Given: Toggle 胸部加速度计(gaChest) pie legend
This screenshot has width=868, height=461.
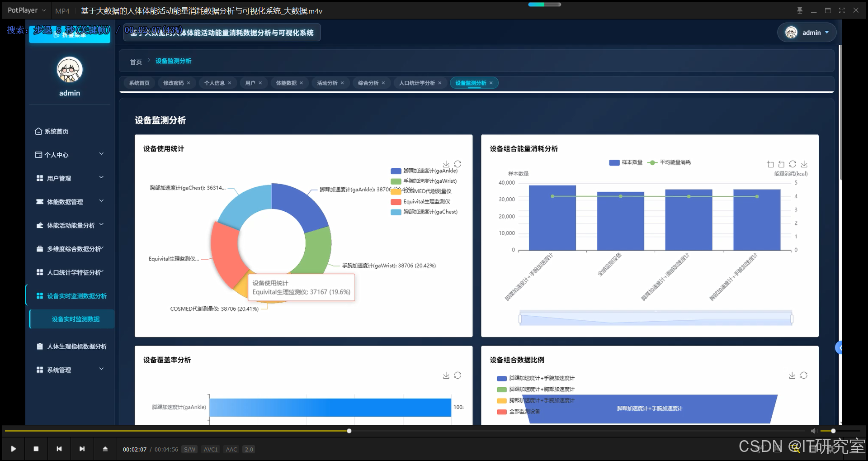Looking at the screenshot, I should pyautogui.click(x=424, y=212).
